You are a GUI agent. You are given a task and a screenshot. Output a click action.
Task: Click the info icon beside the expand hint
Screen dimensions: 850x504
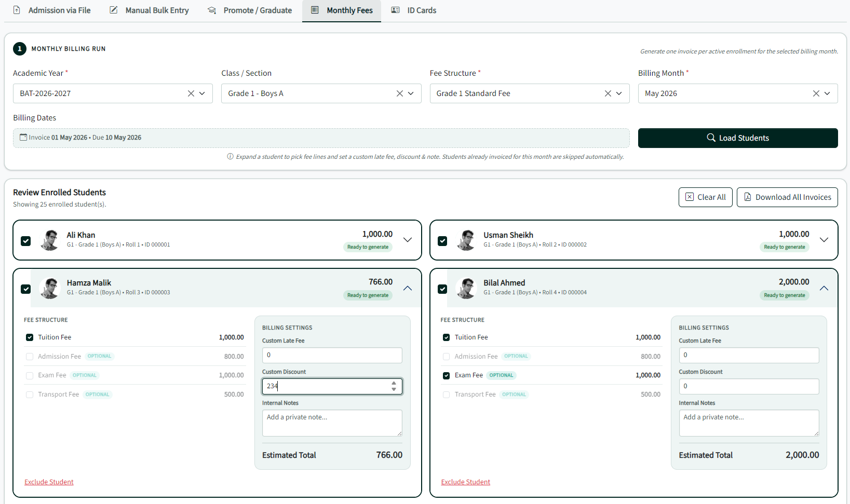[x=230, y=156]
